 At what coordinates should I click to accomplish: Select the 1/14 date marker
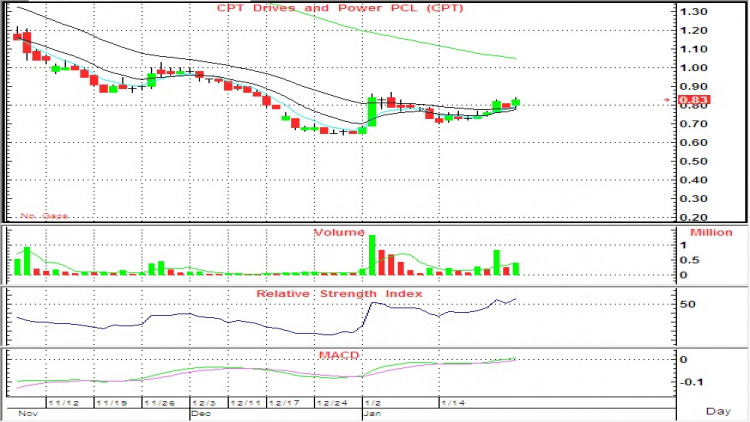point(453,403)
